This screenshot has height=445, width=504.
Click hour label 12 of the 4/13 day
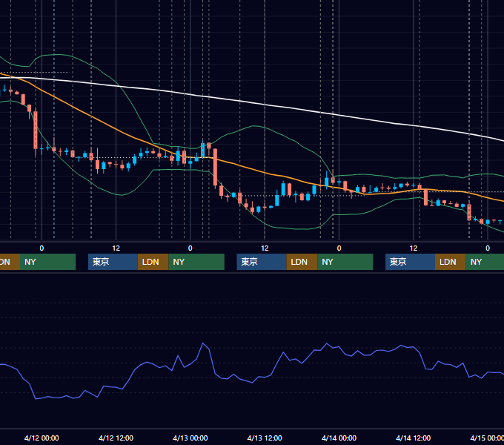[265, 248]
